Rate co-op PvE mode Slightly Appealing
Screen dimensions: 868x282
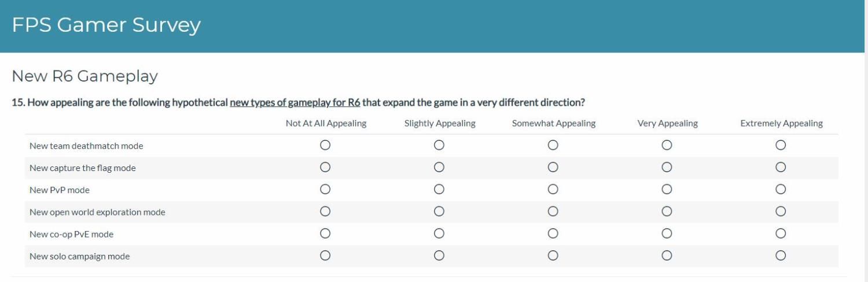pyautogui.click(x=439, y=233)
